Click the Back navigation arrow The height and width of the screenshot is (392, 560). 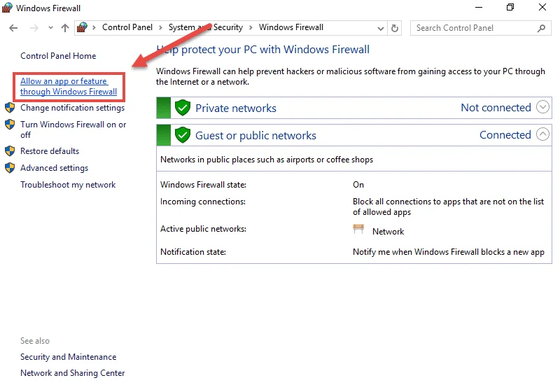coord(13,28)
